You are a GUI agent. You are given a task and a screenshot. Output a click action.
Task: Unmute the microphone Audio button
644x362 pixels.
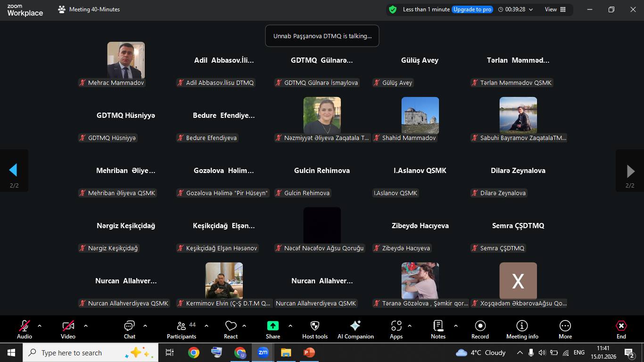click(x=25, y=329)
